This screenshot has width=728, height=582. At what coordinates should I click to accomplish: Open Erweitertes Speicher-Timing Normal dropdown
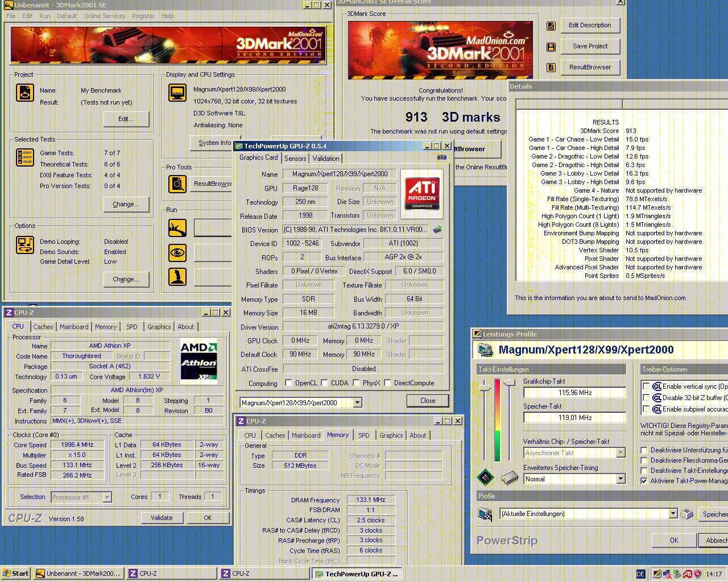[621, 479]
